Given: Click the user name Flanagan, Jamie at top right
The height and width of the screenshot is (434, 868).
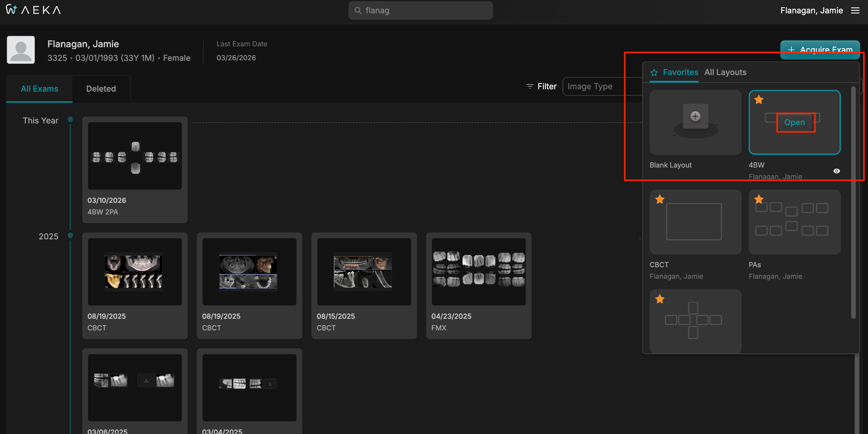Looking at the screenshot, I should tap(811, 10).
